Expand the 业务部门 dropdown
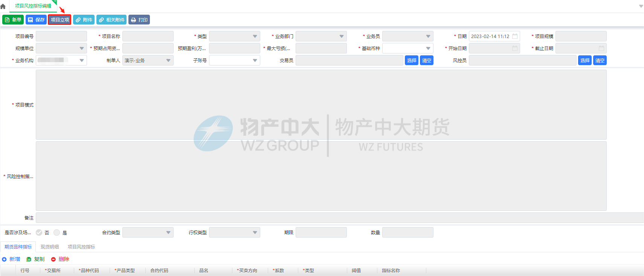Screen dimensions: 644x276 tap(321, 36)
